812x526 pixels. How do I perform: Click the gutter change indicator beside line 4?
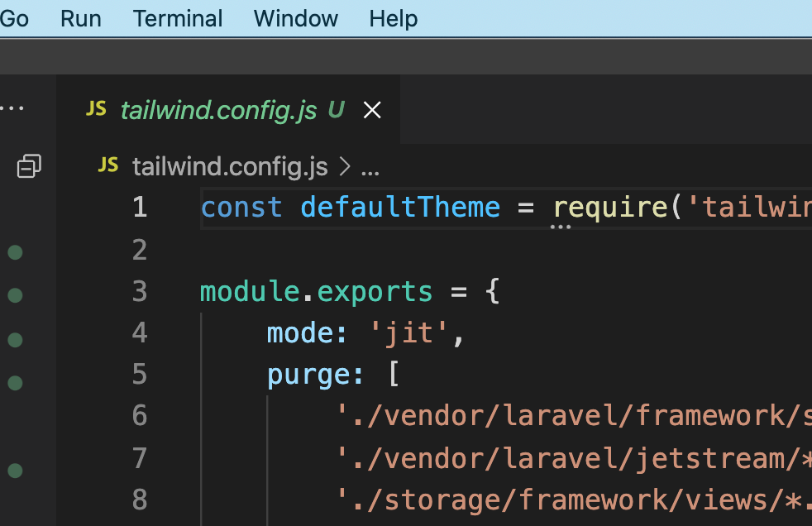16,339
